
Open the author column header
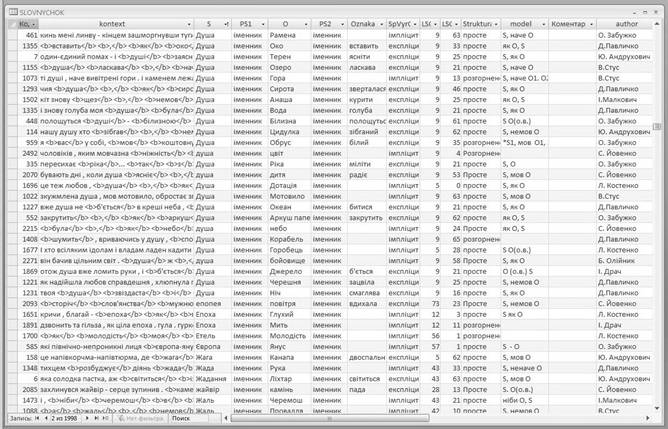[x=626, y=24]
